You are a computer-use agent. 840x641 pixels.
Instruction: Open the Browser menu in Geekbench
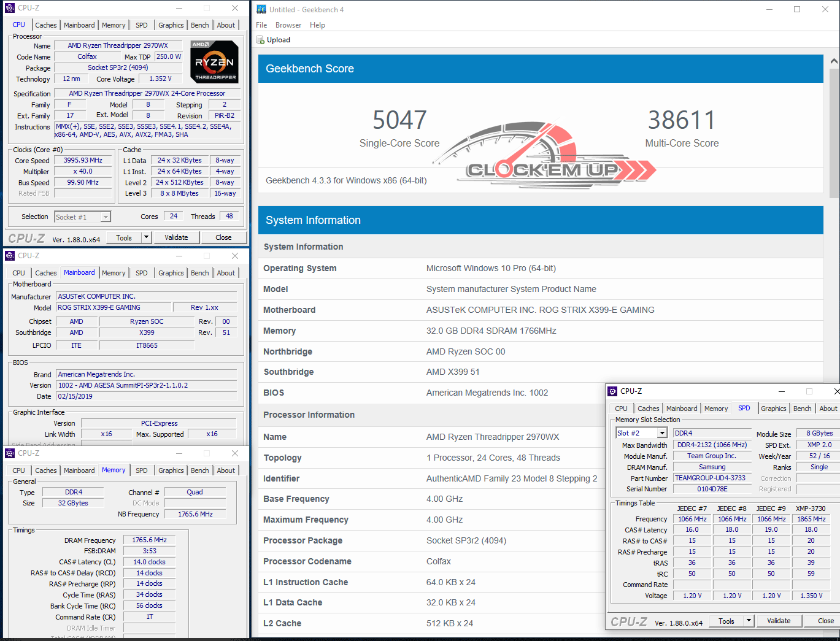click(288, 25)
